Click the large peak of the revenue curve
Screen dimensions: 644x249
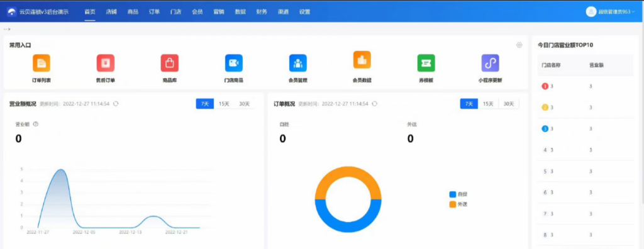tap(61, 170)
